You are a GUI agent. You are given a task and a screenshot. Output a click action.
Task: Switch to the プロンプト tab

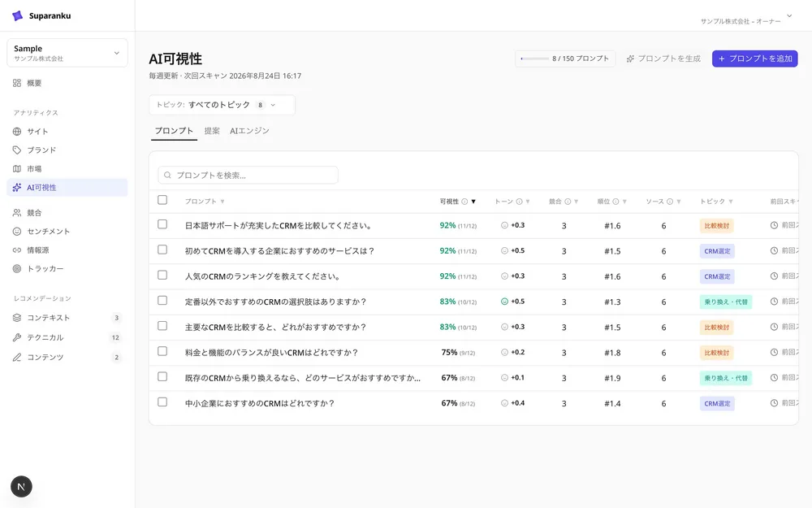coord(174,131)
